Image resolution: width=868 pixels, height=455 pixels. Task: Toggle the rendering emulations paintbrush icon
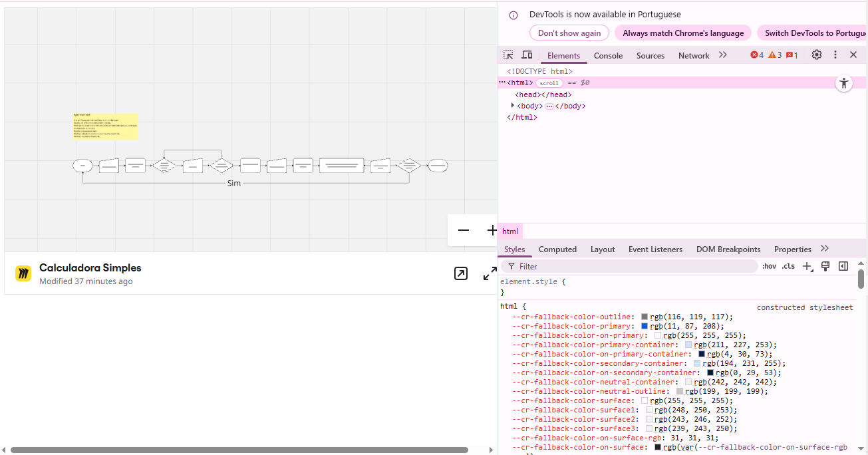point(825,267)
